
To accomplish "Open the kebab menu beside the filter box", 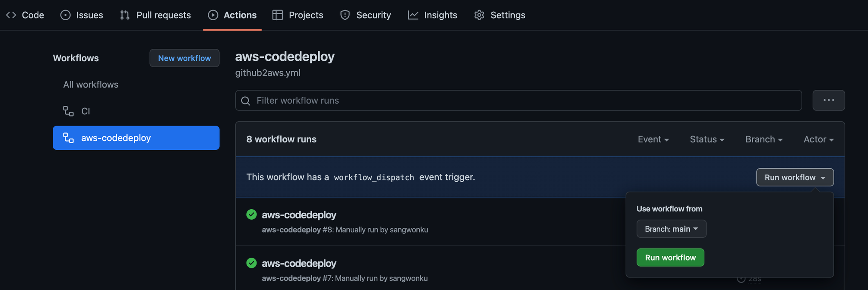I will pyautogui.click(x=829, y=100).
